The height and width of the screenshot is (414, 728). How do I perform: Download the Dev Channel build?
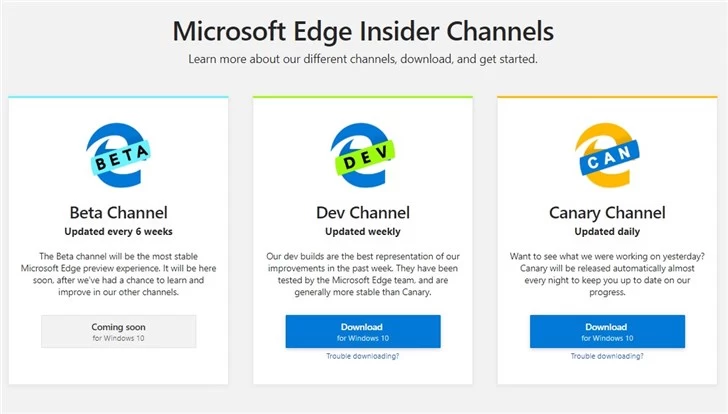pyautogui.click(x=362, y=331)
